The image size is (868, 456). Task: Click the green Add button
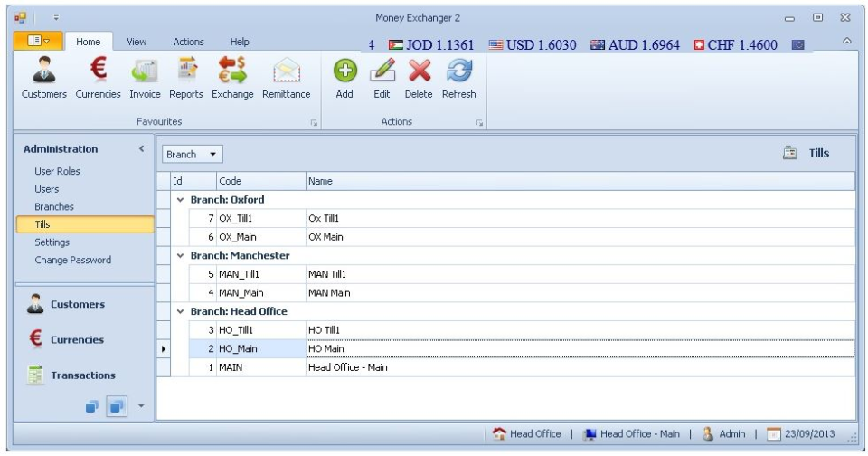344,78
